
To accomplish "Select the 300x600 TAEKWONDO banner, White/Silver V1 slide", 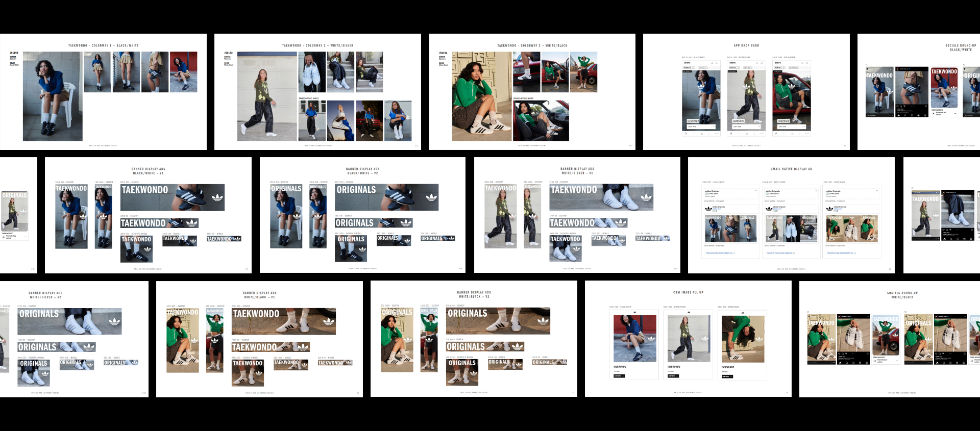I will coord(501,216).
